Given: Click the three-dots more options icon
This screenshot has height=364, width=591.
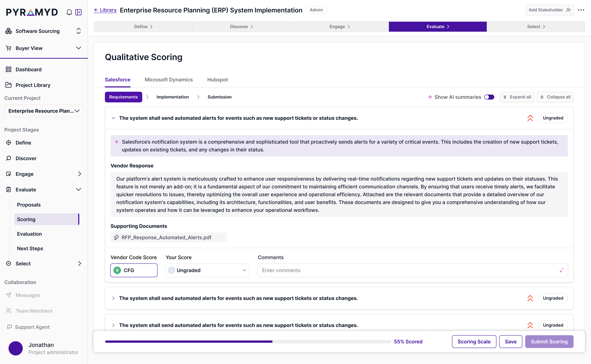Looking at the screenshot, I should point(581,10).
